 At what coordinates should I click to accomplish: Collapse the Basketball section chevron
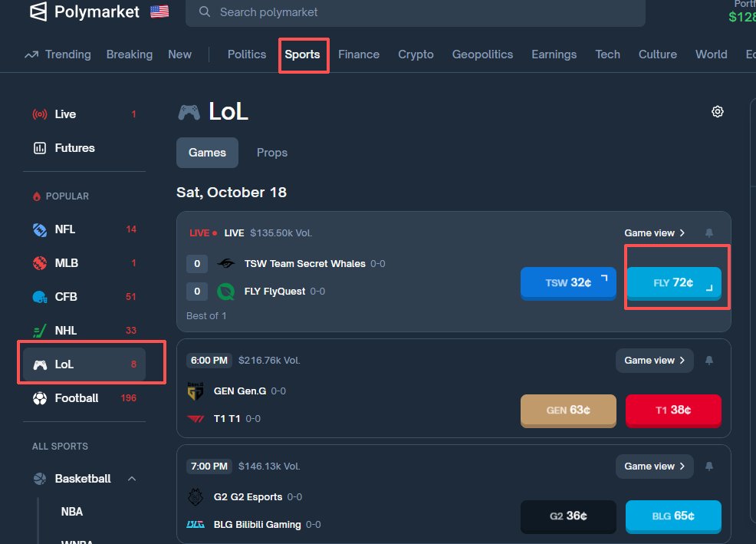(132, 479)
